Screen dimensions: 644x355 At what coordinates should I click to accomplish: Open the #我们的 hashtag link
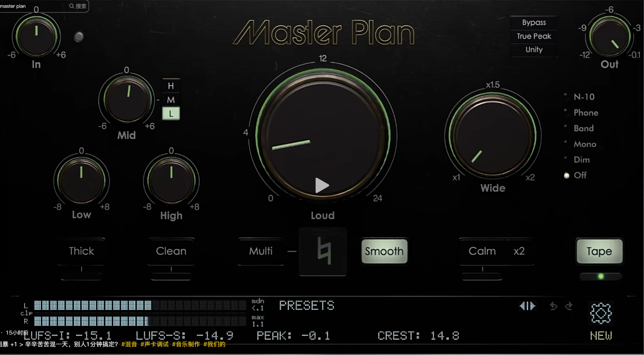tap(214, 344)
